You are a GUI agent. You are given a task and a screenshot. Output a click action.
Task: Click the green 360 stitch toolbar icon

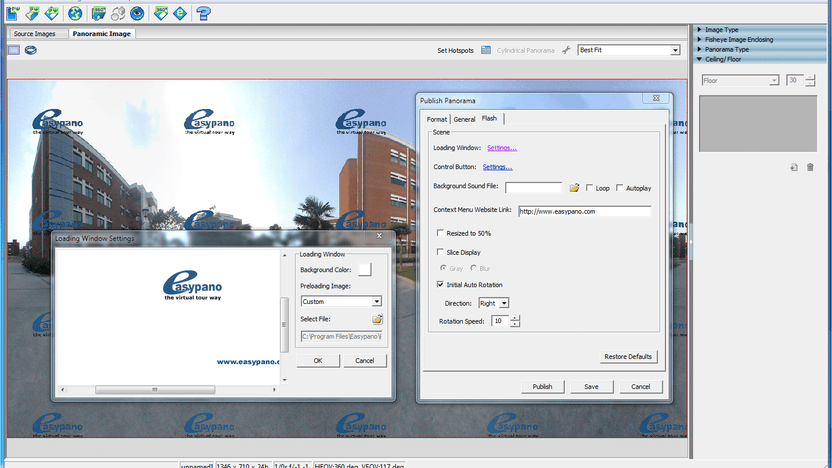pos(99,13)
